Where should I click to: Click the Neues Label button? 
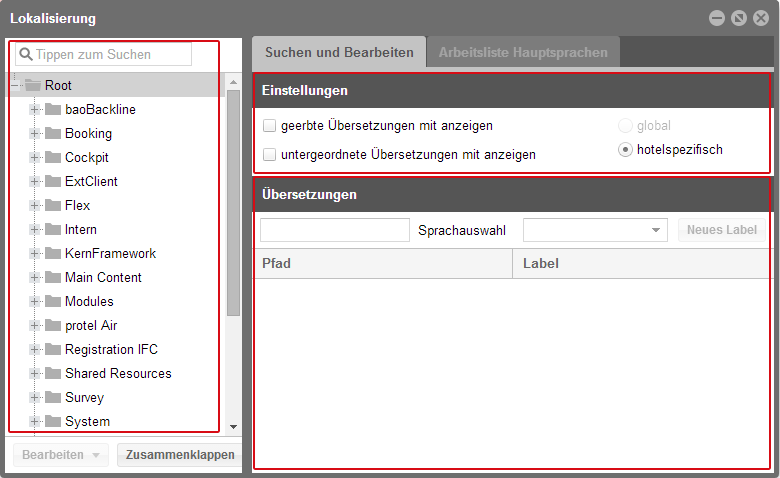[722, 230]
